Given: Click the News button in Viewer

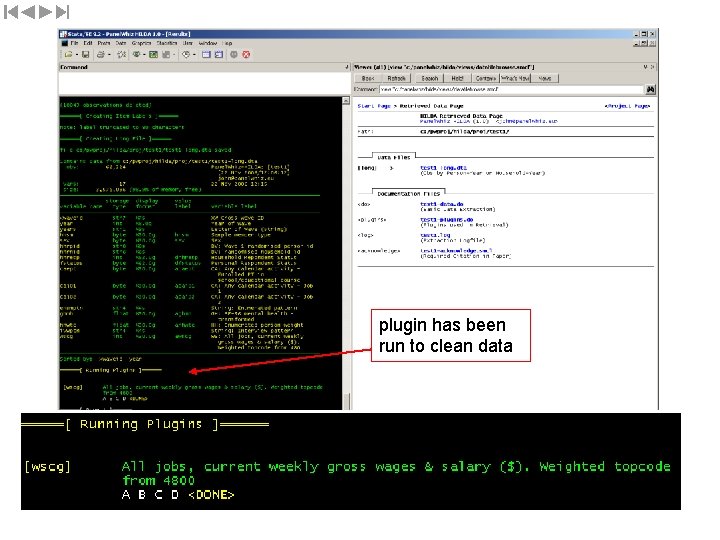Looking at the screenshot, I should tap(545, 79).
